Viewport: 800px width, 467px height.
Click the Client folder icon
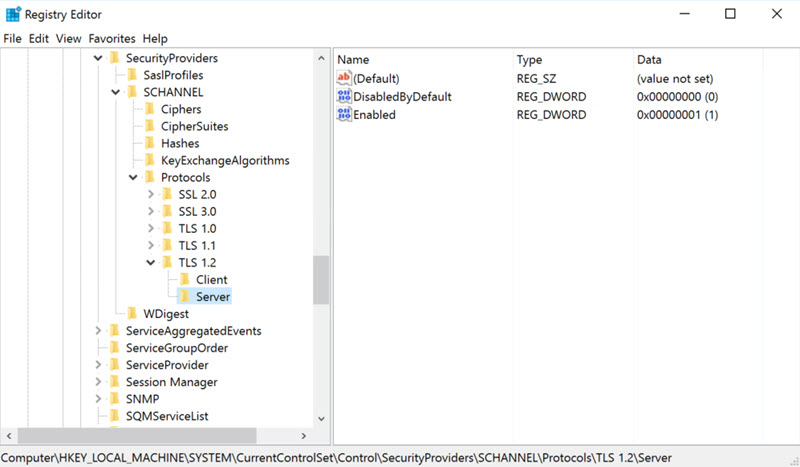[185, 279]
